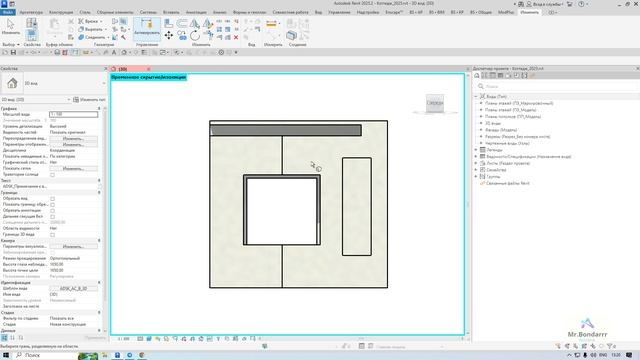
Task: Switch to the Системы ribbon tab
Action: 148,12
